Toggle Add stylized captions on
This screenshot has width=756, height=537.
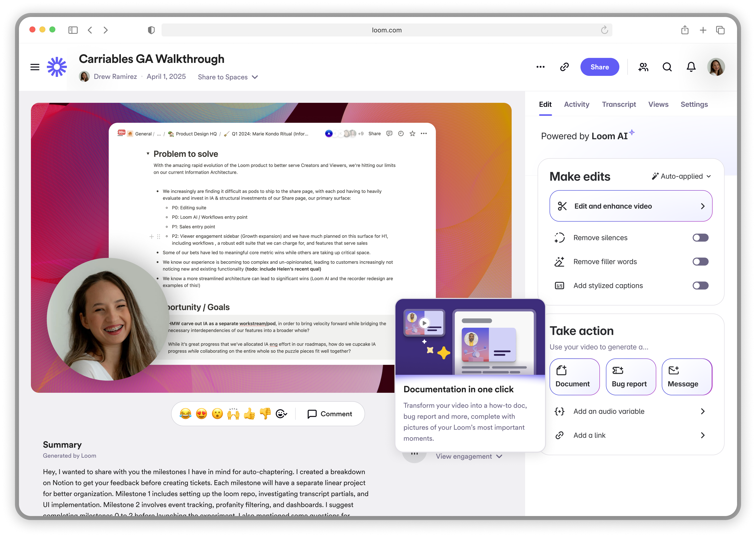[x=700, y=286]
